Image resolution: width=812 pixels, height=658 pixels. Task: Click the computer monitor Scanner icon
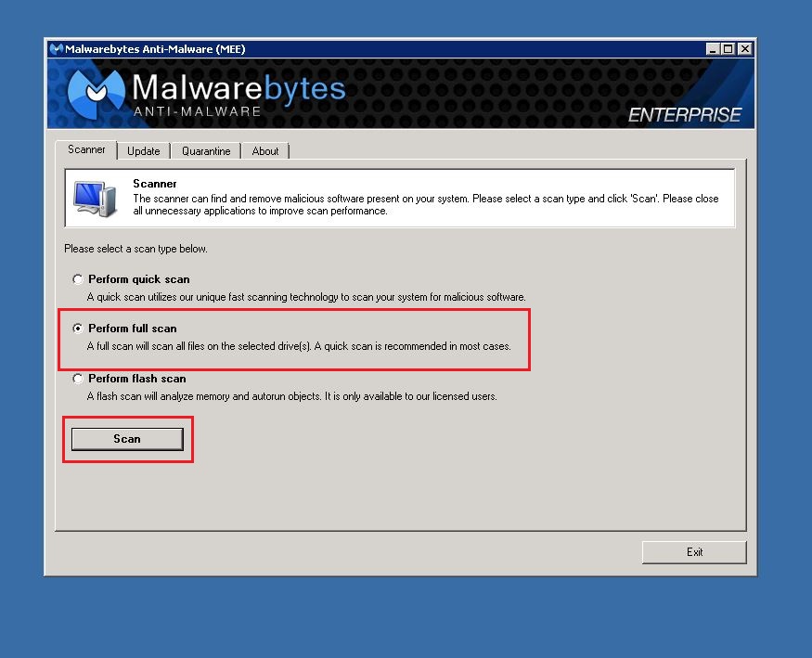coord(96,199)
